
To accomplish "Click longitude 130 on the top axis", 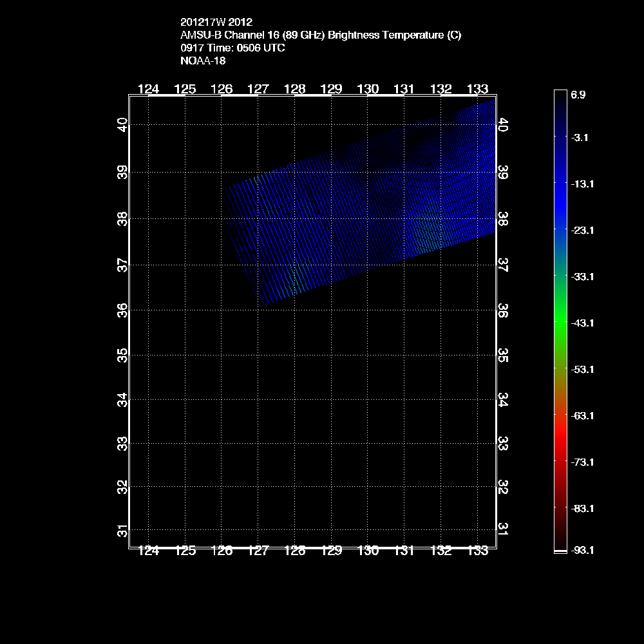I will coord(368,89).
